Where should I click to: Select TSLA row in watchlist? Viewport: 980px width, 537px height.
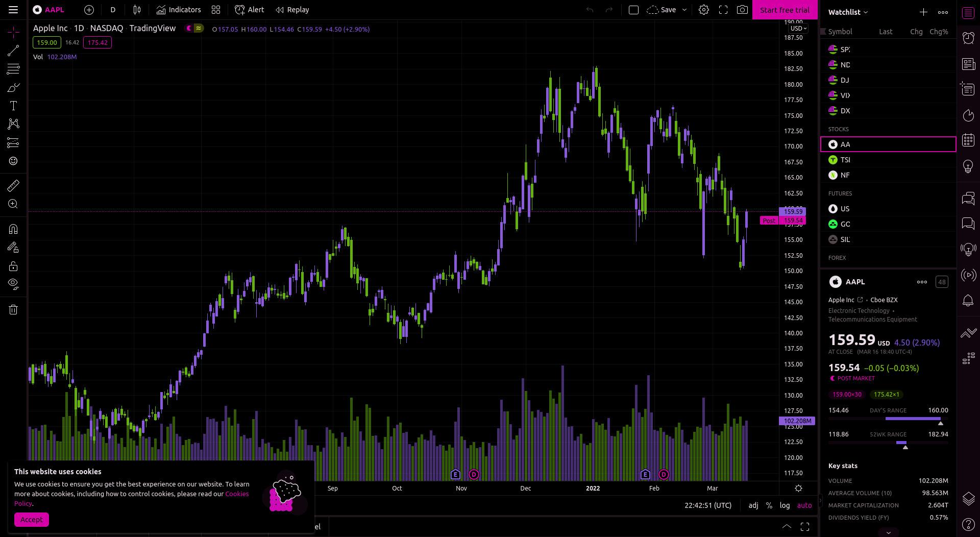[888, 160]
